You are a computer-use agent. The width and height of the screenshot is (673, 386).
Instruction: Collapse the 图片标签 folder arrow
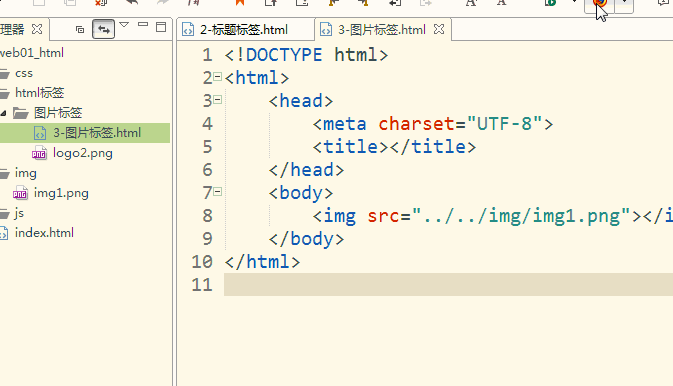click(x=3, y=113)
